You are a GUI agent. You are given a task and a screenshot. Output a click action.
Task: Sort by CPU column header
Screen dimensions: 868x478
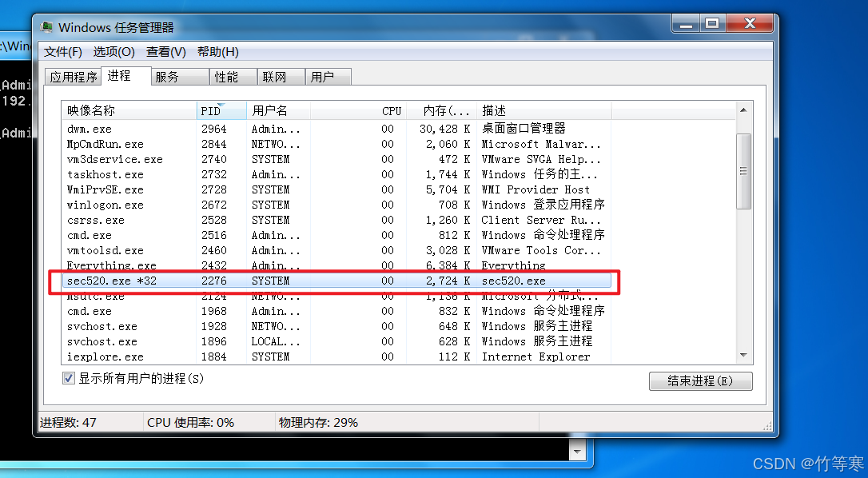pos(358,111)
